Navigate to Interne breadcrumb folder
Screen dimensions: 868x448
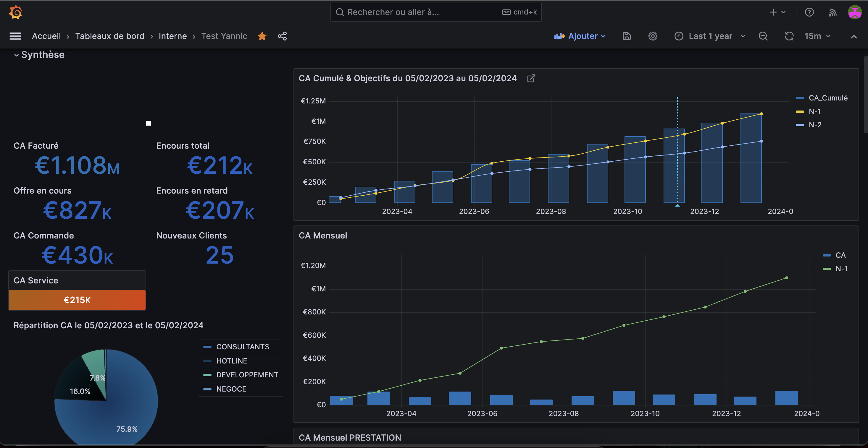(x=172, y=36)
